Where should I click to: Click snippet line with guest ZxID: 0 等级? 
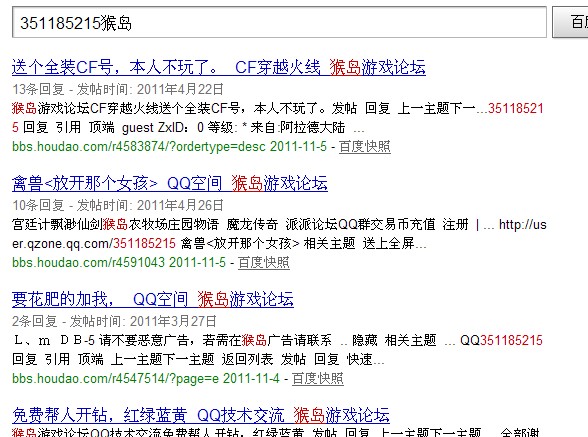pyautogui.click(x=188, y=128)
